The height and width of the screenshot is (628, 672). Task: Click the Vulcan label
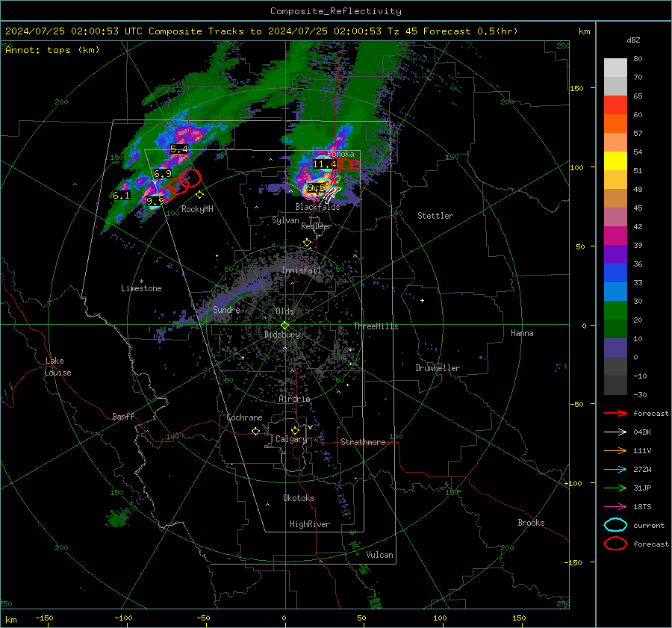click(379, 555)
